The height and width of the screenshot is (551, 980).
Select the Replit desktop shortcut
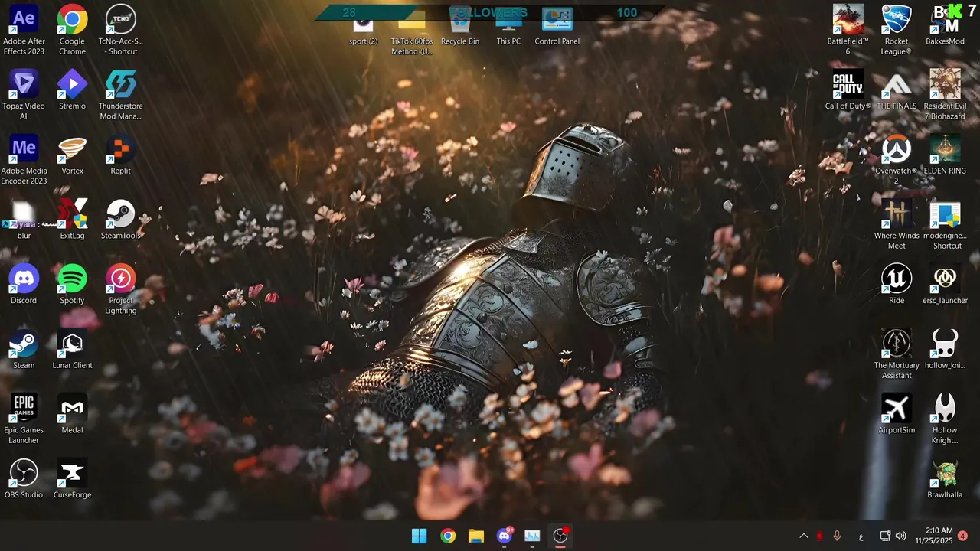pos(120,155)
